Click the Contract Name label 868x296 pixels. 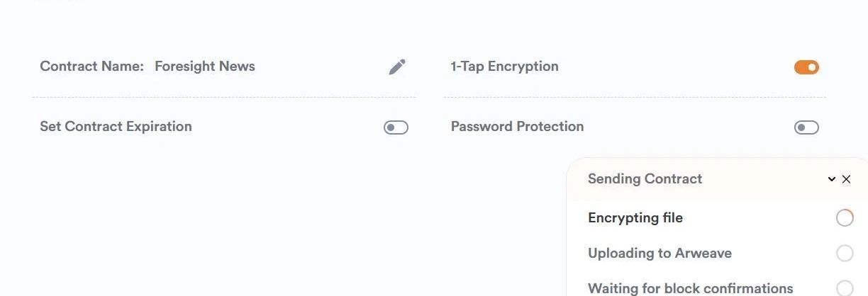pos(91,67)
